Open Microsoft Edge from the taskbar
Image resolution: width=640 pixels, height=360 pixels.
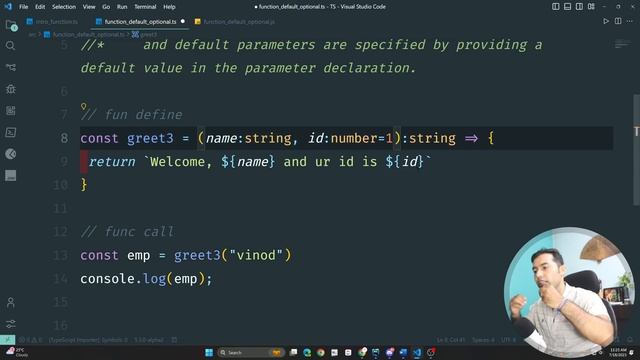coord(307,352)
